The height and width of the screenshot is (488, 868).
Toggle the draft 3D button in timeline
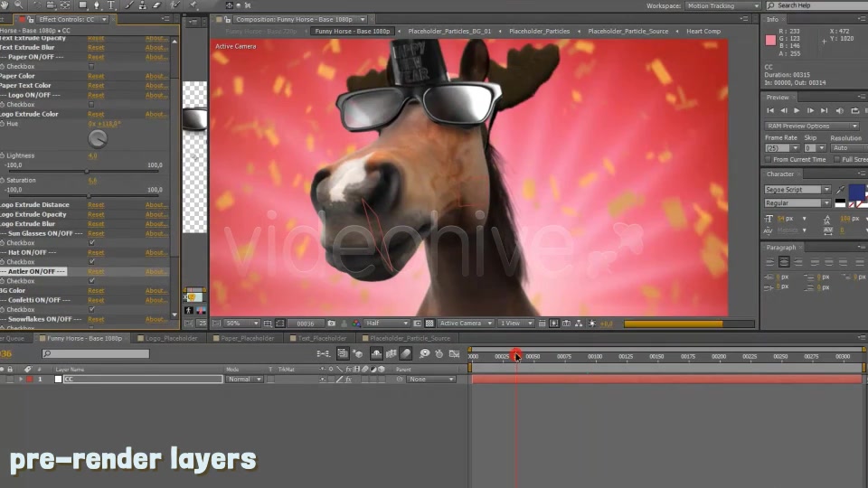tap(358, 353)
